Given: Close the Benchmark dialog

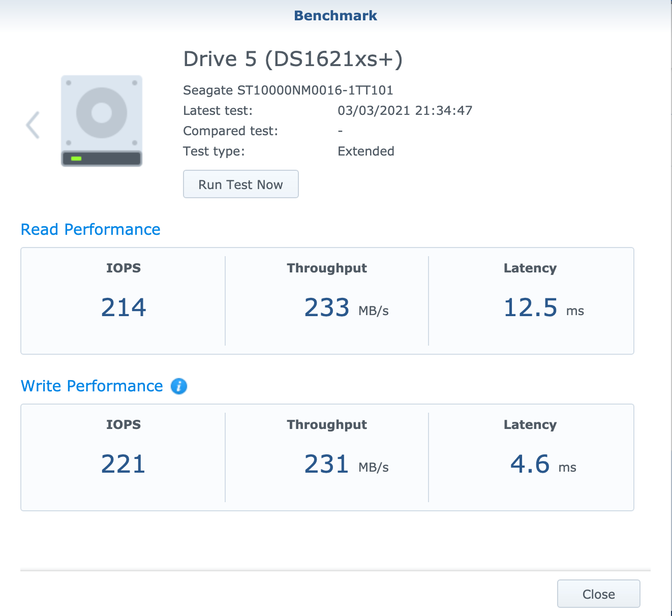Looking at the screenshot, I should pyautogui.click(x=598, y=594).
